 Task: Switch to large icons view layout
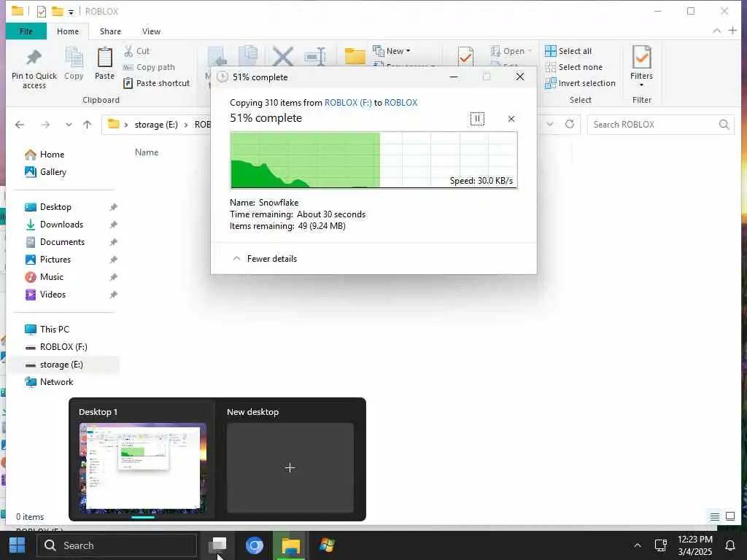coord(730,516)
